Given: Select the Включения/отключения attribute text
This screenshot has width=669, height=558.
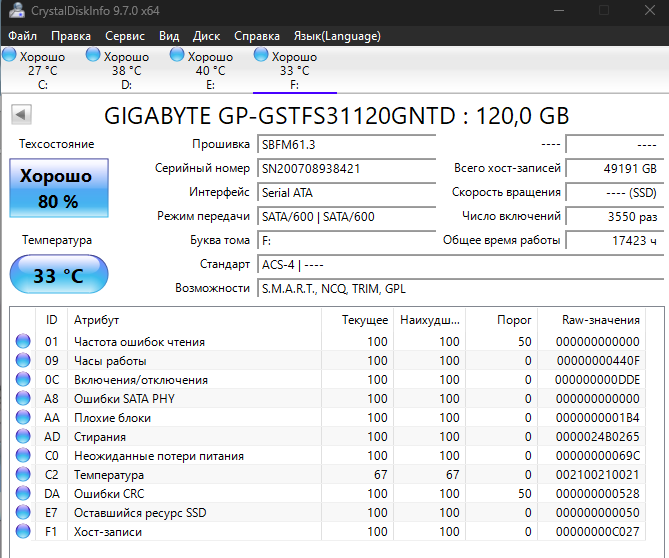Looking at the screenshot, I should pyautogui.click(x=141, y=380).
